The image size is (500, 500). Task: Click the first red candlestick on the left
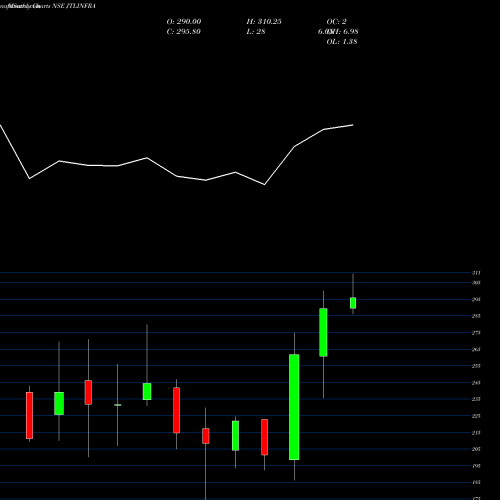(x=29, y=415)
